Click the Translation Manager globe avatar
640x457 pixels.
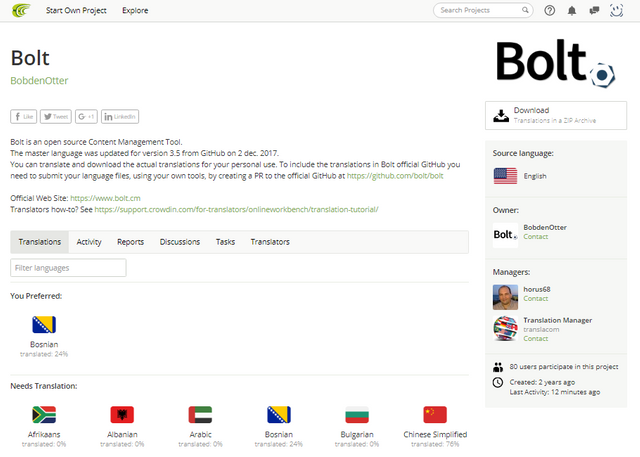[x=505, y=328]
